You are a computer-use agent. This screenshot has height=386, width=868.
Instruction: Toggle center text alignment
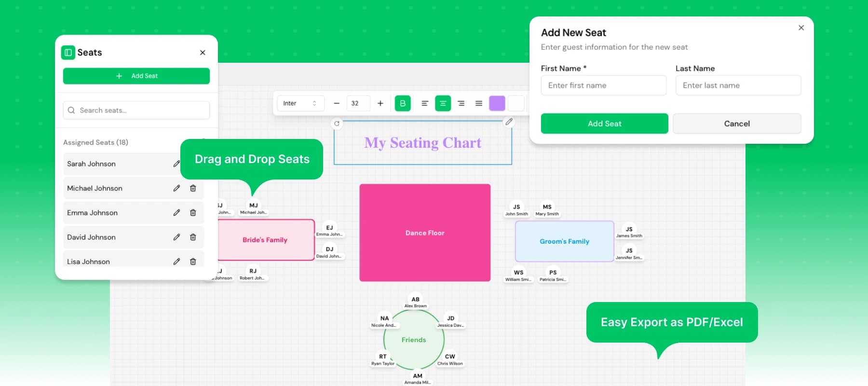coord(443,103)
